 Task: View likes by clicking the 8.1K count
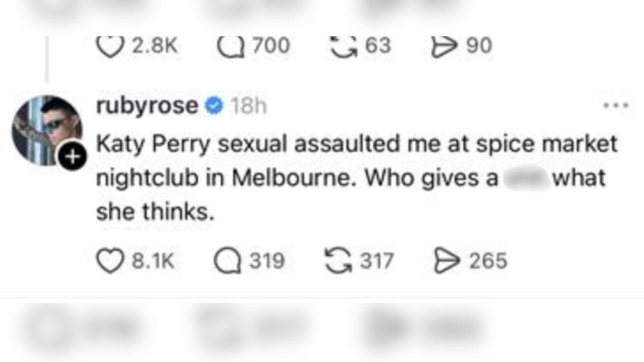point(153,261)
